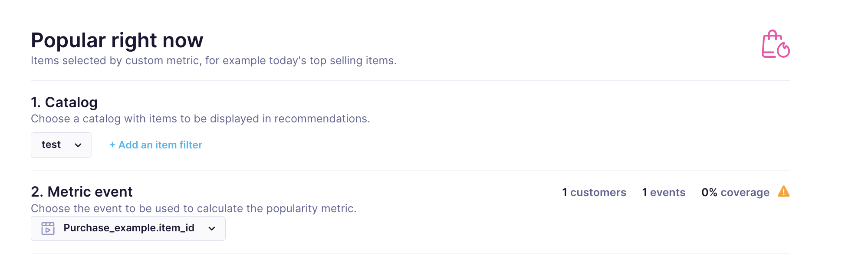
Task: Follow the Add an item filter link
Action: 160,145
